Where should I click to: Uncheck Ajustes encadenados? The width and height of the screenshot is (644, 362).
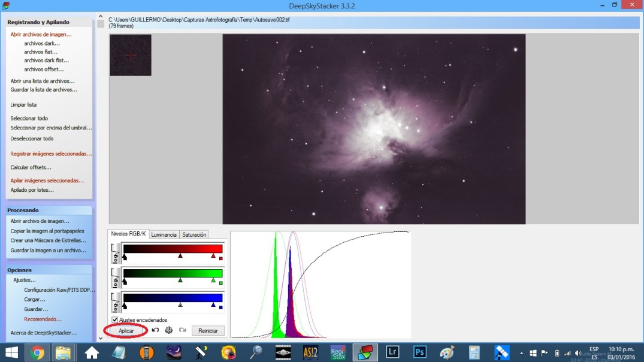[x=114, y=319]
